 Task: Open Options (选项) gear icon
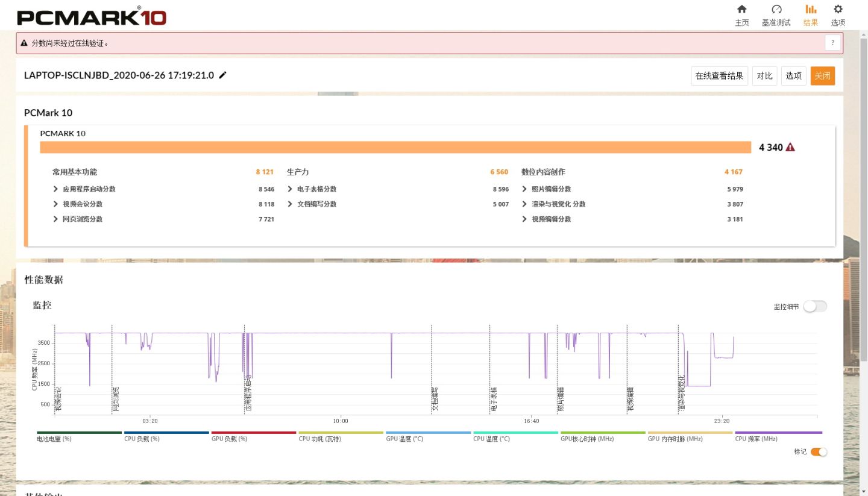pos(838,10)
